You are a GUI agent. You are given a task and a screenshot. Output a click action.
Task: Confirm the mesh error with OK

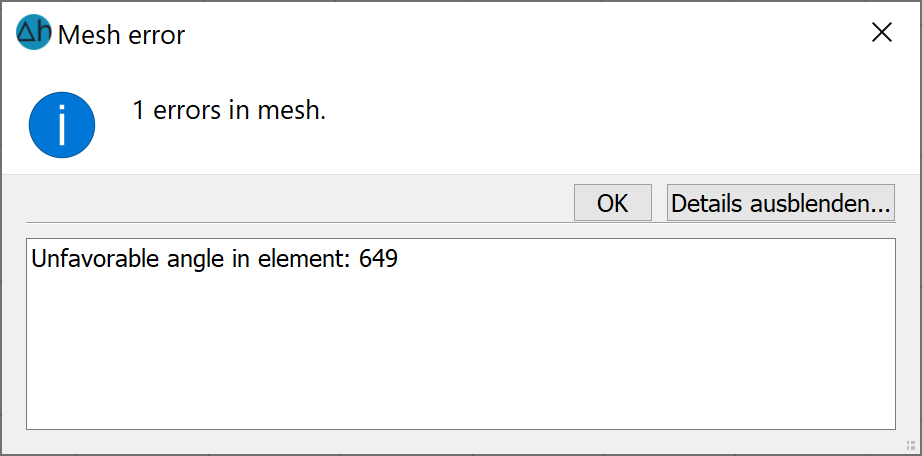pyautogui.click(x=613, y=203)
